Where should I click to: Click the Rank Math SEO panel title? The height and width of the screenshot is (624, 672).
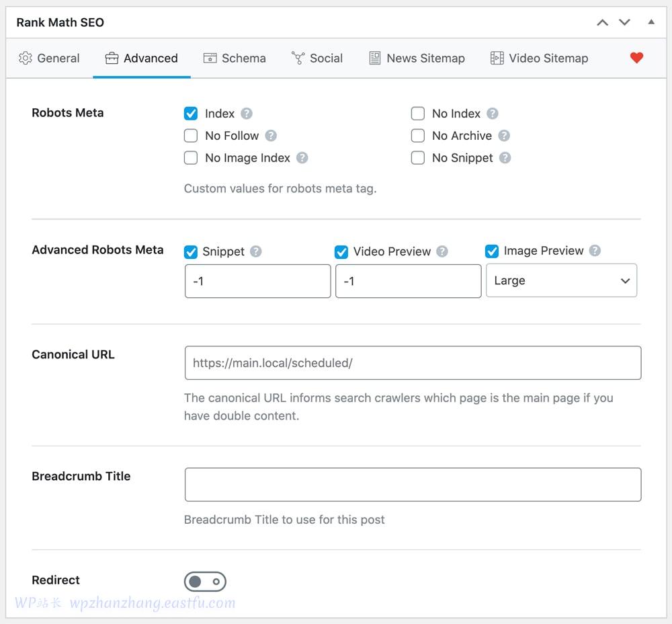(x=60, y=22)
